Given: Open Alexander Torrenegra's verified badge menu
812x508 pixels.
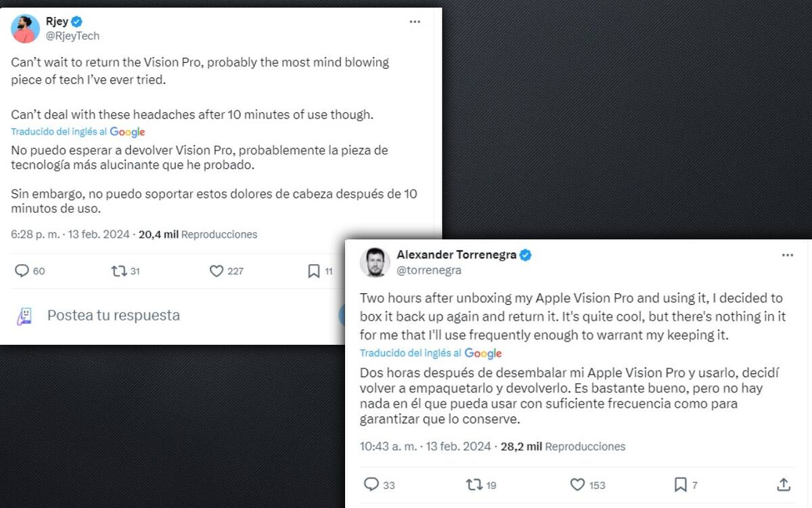Looking at the screenshot, I should tap(524, 255).
